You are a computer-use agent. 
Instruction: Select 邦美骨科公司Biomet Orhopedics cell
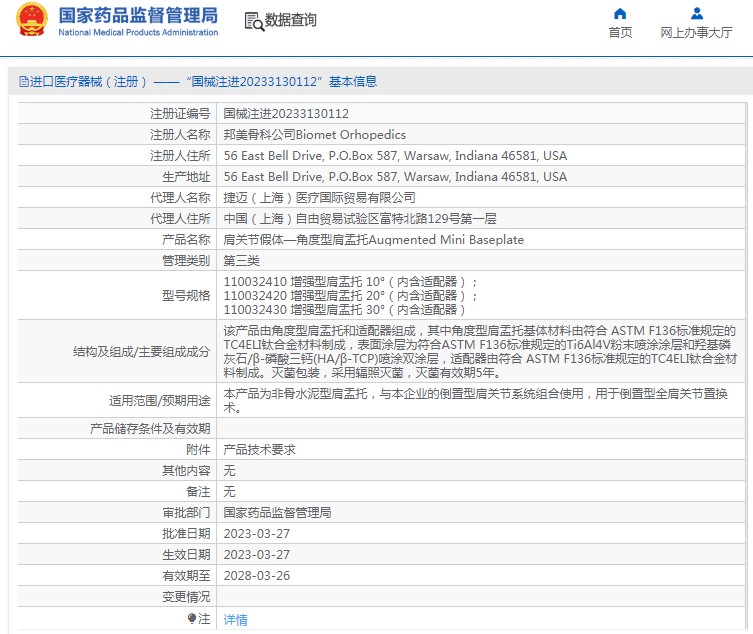315,135
